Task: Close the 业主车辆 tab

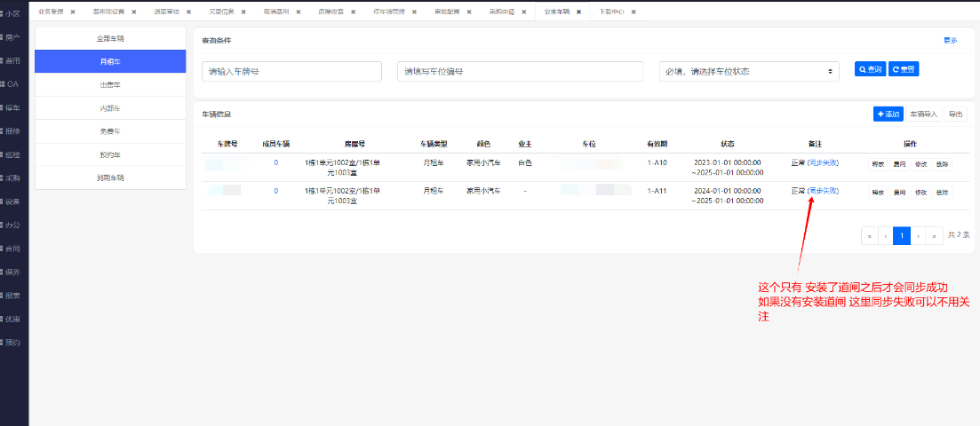Action: pyautogui.click(x=578, y=12)
